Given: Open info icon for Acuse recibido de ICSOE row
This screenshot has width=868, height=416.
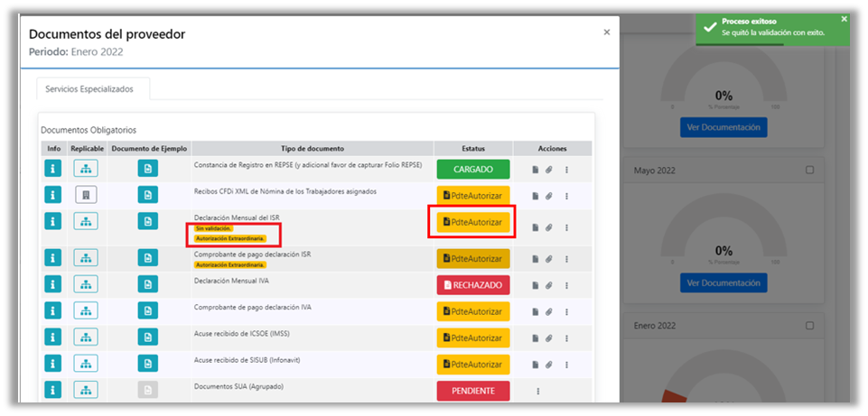Looking at the screenshot, I should click(x=52, y=338).
